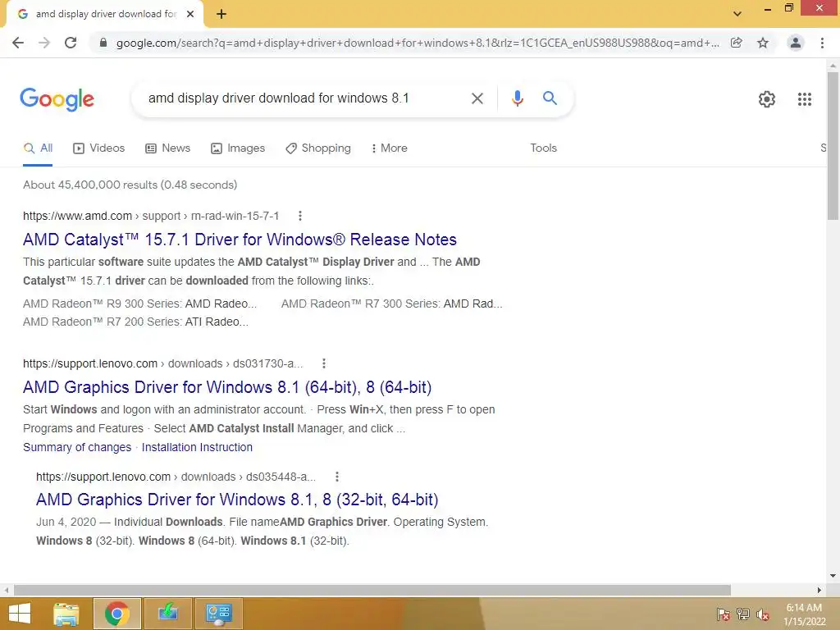The image size is (840, 630).
Task: Expand the More search categories menu
Action: tap(389, 148)
